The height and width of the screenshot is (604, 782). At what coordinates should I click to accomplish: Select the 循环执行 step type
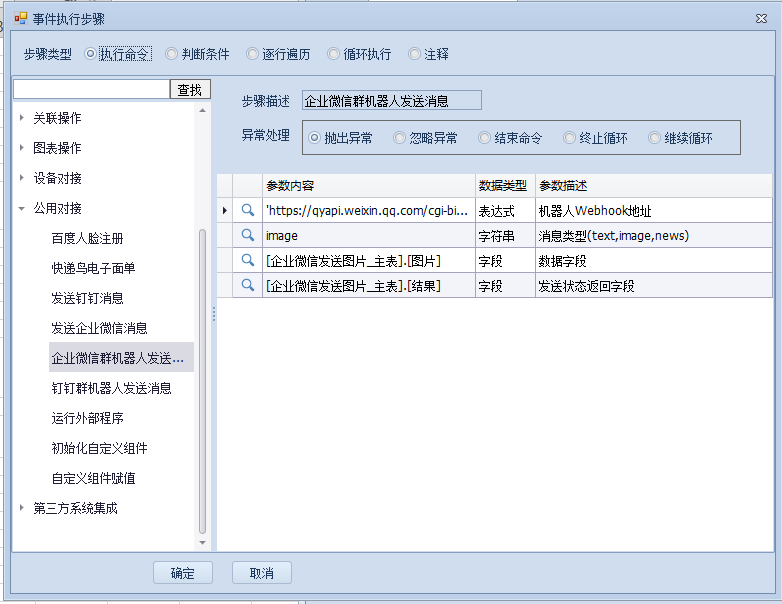click(335, 54)
